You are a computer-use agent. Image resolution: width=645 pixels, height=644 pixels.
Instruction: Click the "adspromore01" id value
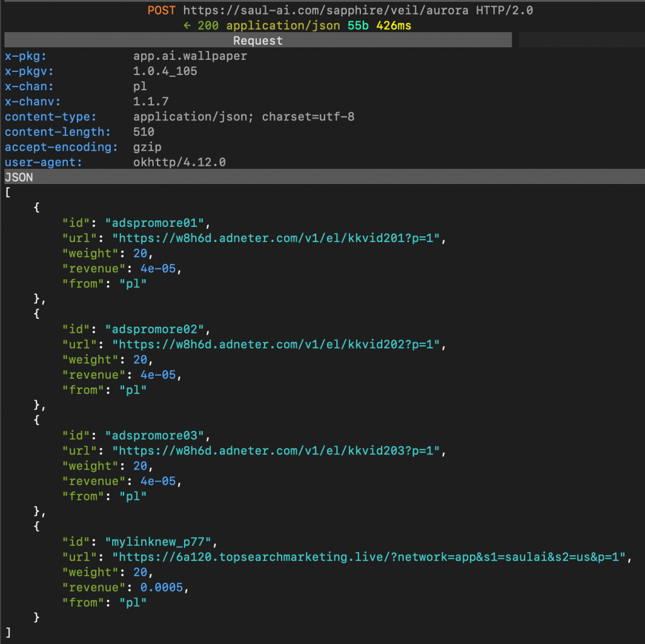pyautogui.click(x=156, y=223)
